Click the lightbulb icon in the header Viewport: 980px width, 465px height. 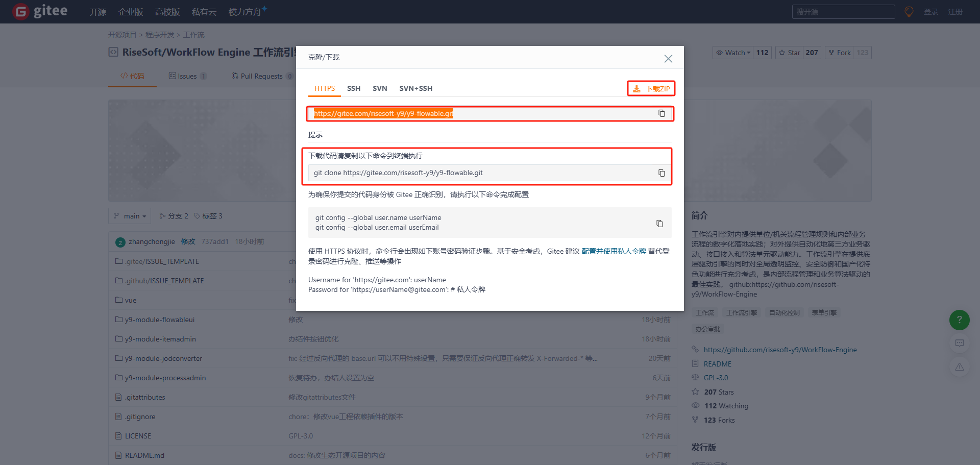909,12
